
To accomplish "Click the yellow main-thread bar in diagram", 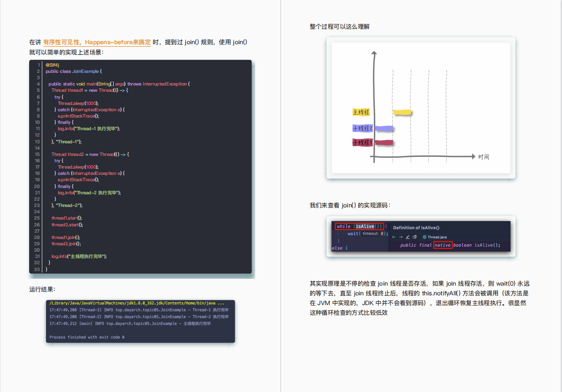I will pos(402,112).
